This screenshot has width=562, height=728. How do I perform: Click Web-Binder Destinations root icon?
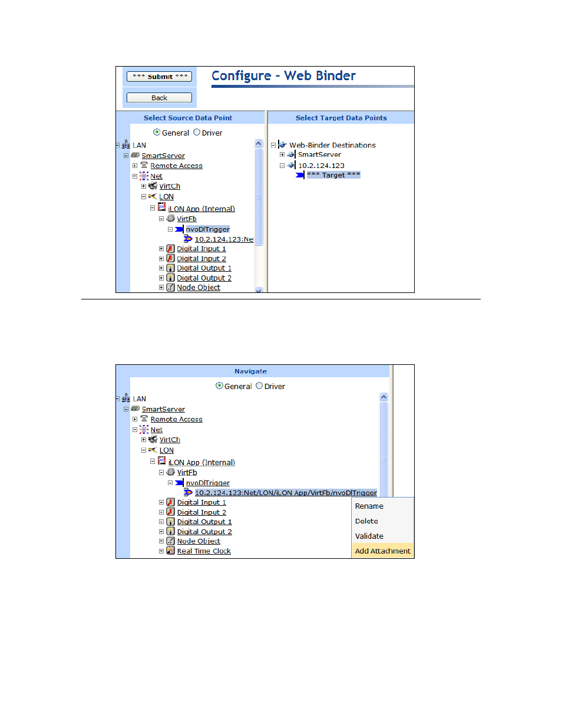282,145
